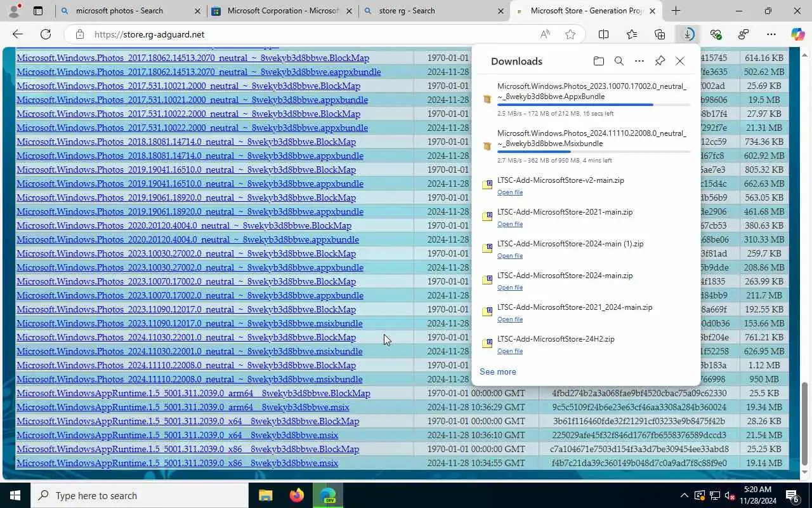Click Photos 2024.11110 Msixbundle download progress bar

pyautogui.click(x=594, y=152)
